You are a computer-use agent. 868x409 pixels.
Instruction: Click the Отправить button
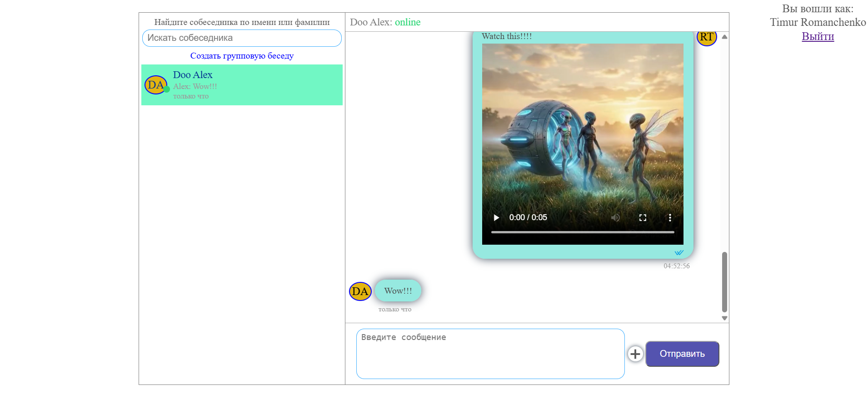pos(682,354)
